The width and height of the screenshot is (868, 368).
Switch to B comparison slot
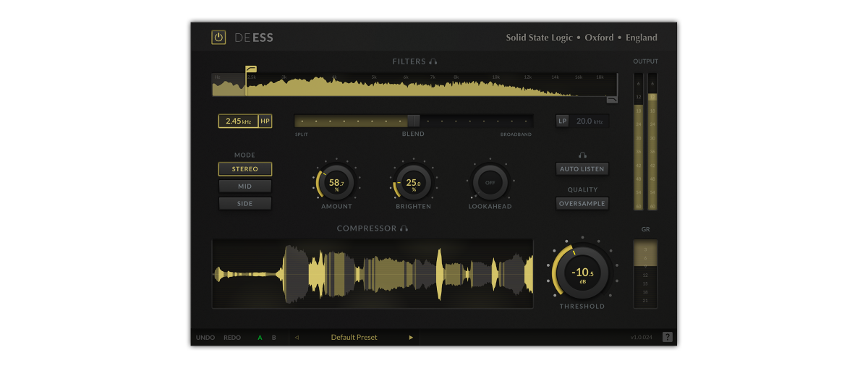pos(273,338)
